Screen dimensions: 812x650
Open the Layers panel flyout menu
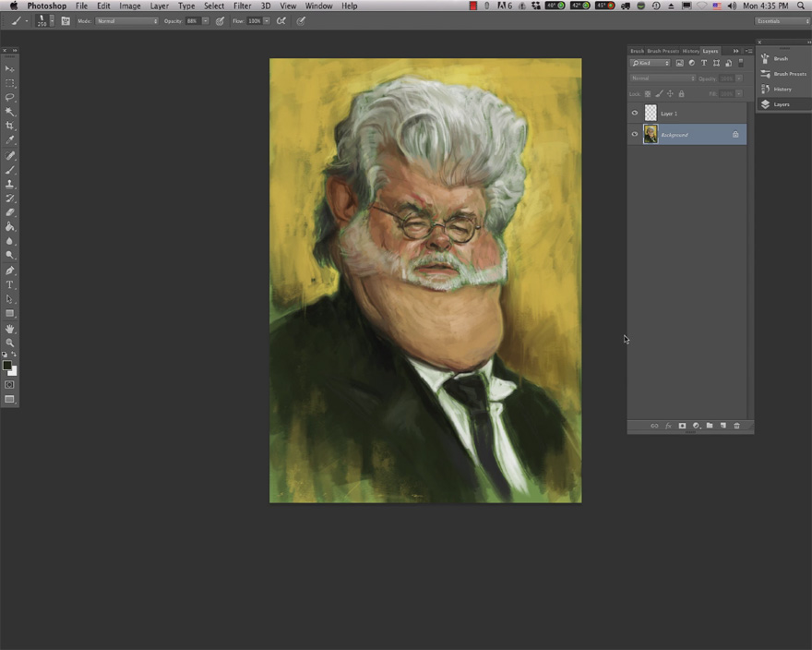(749, 51)
